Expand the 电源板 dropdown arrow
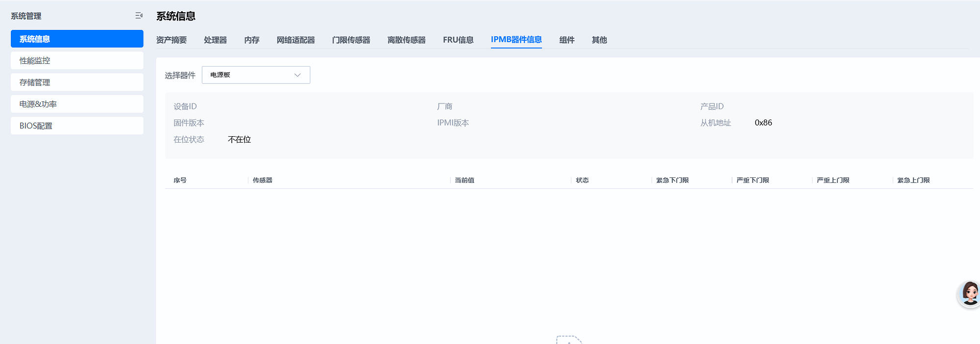Screen dimensions: 980x344 click(x=297, y=75)
